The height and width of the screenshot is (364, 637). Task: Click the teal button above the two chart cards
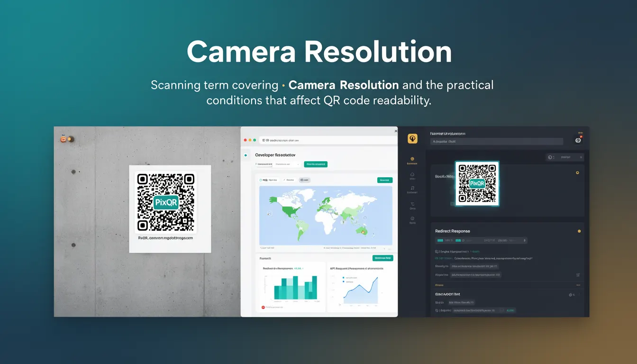point(382,258)
